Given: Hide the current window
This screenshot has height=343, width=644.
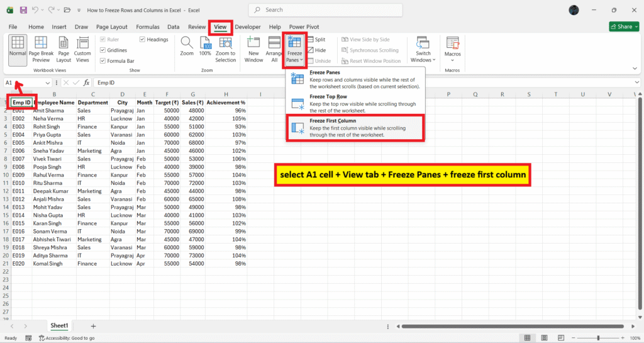Looking at the screenshot, I should (x=317, y=50).
